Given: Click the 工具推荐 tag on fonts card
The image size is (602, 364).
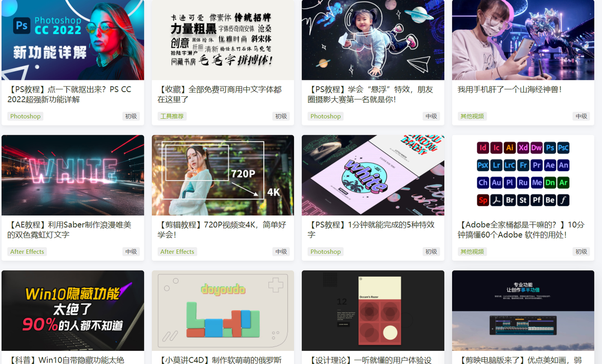Looking at the screenshot, I should [x=172, y=116].
